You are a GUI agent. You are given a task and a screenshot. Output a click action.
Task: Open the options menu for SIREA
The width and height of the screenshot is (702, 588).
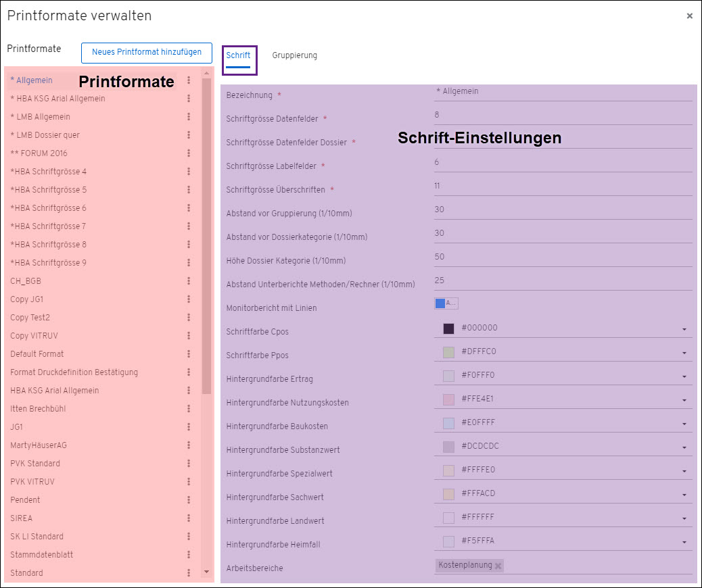click(x=189, y=518)
